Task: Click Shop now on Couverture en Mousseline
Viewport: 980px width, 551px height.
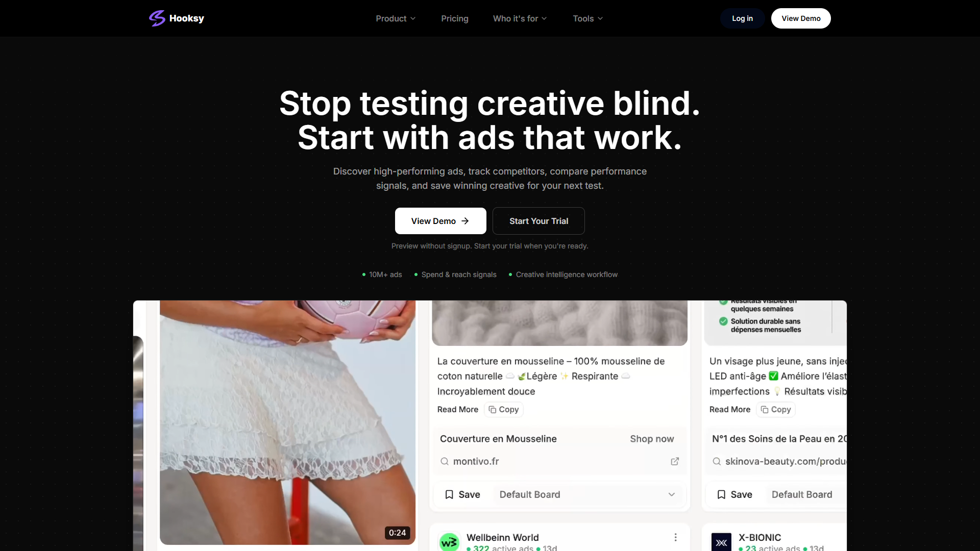Action: click(x=652, y=439)
